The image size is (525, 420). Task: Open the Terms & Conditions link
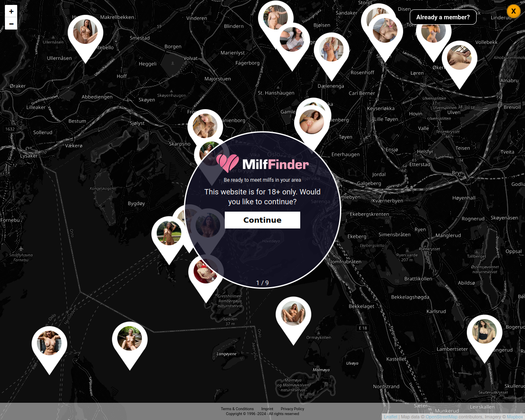(x=237, y=409)
